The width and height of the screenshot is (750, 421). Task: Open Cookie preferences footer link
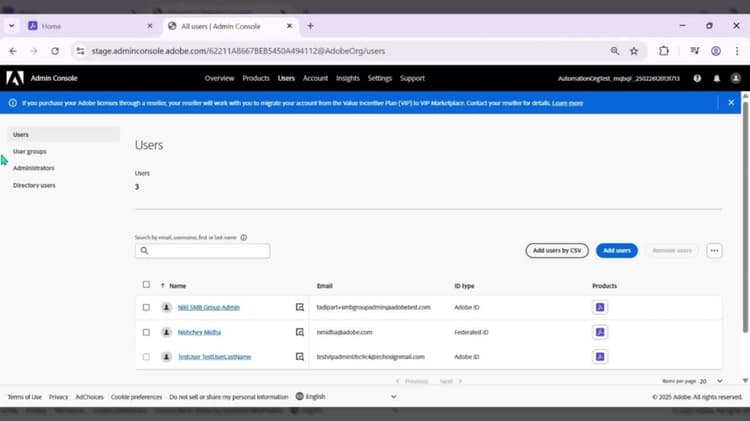tap(136, 397)
